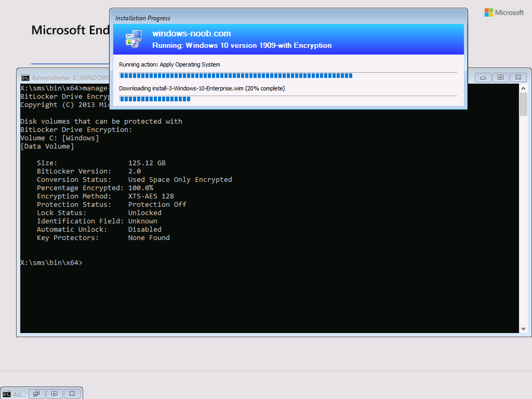
Task: Restore the minimized command prompt window
Action: (37, 394)
